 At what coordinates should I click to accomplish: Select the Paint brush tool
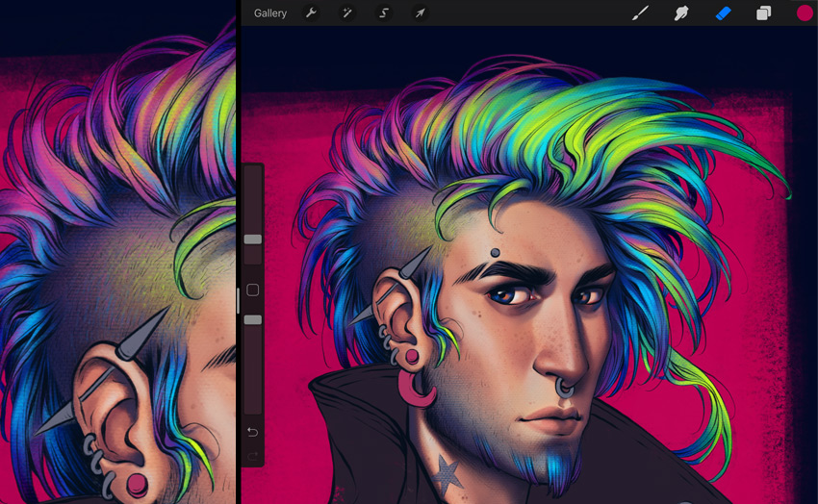click(x=640, y=13)
